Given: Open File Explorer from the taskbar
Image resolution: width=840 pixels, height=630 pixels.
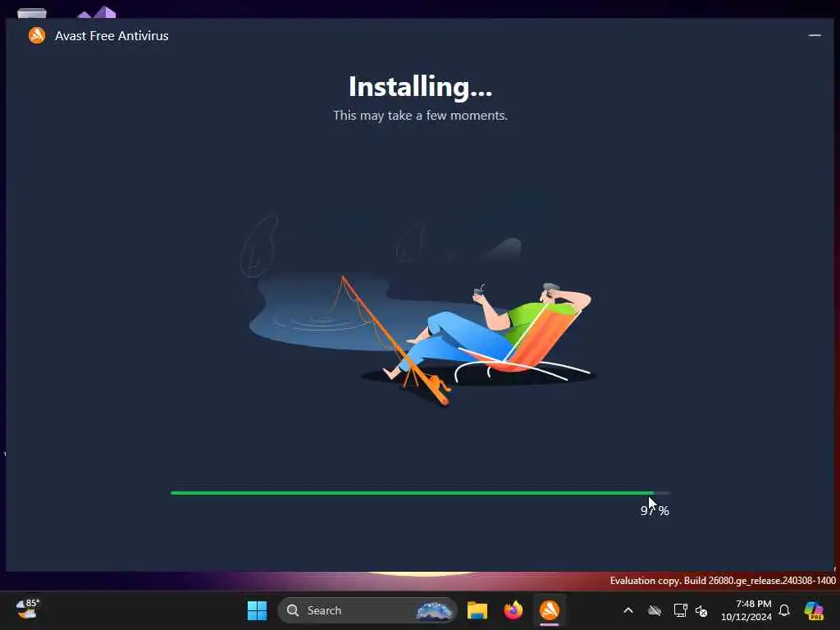Looking at the screenshot, I should click(x=477, y=610).
